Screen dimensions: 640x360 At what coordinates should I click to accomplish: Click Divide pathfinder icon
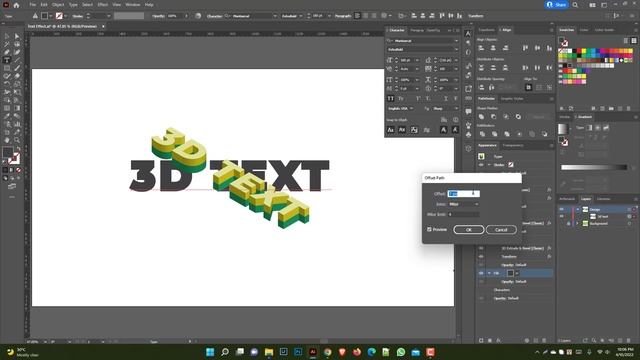[482, 134]
